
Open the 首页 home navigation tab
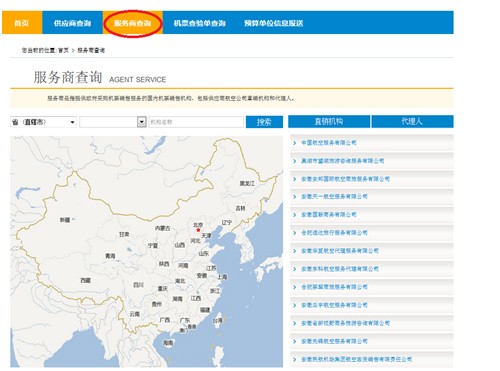tap(22, 23)
